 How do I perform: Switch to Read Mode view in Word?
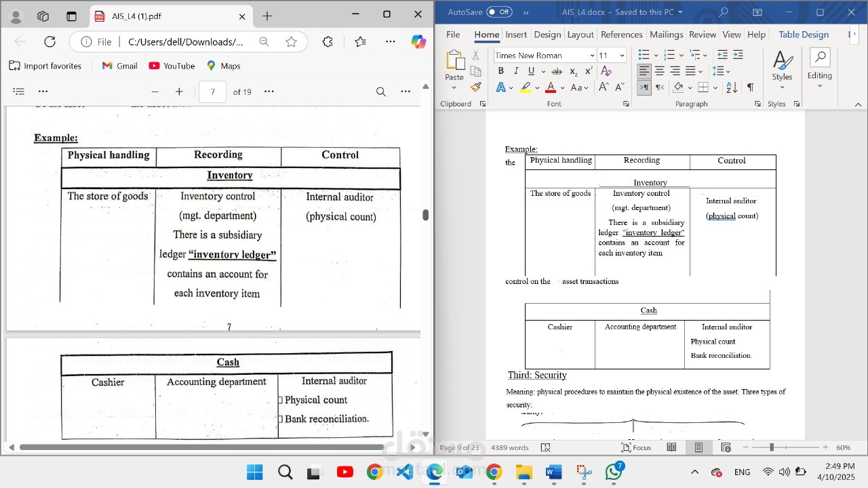[671, 447]
